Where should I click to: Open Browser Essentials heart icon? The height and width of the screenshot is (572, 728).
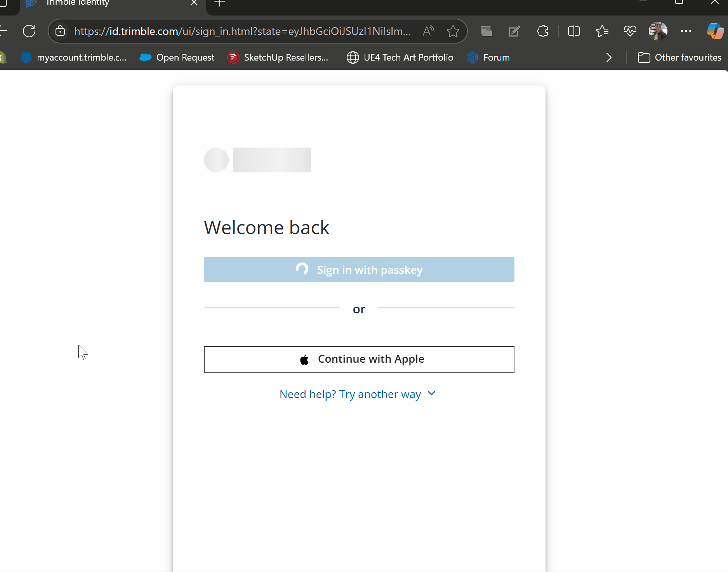[x=630, y=31]
